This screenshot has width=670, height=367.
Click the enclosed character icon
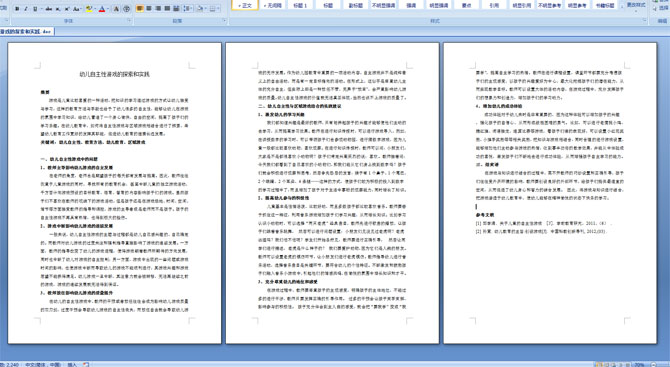pyautogui.click(x=127, y=9)
